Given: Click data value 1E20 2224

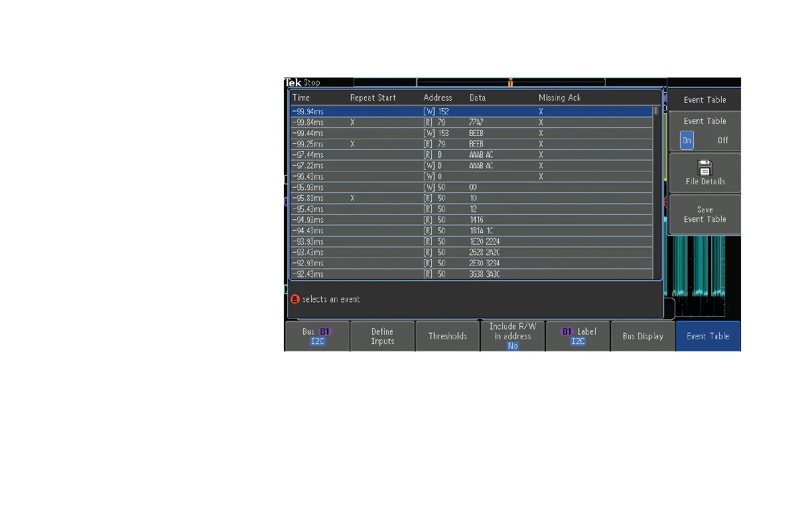Looking at the screenshot, I should (x=484, y=241).
